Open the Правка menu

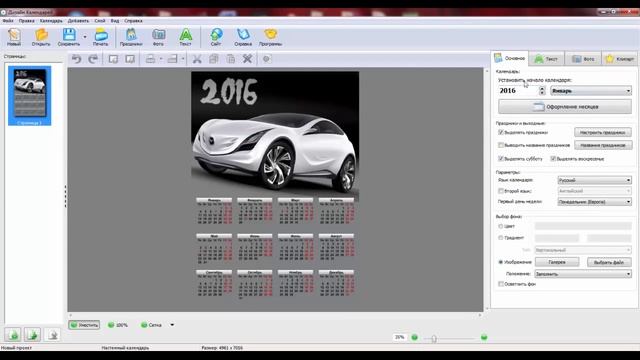[27, 21]
